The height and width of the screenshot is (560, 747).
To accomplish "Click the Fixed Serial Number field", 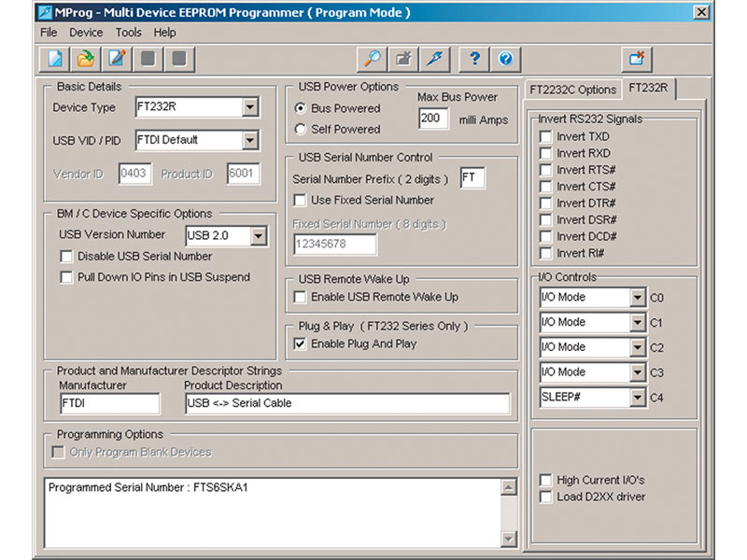I will [335, 245].
